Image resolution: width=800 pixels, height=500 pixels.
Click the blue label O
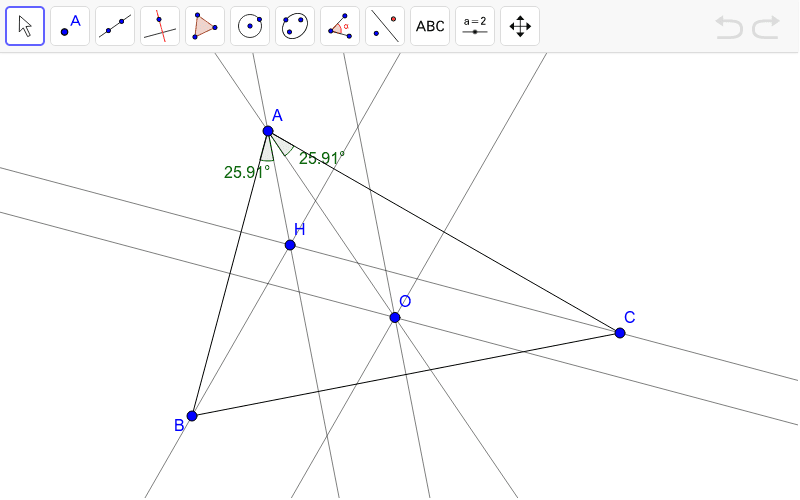point(405,301)
